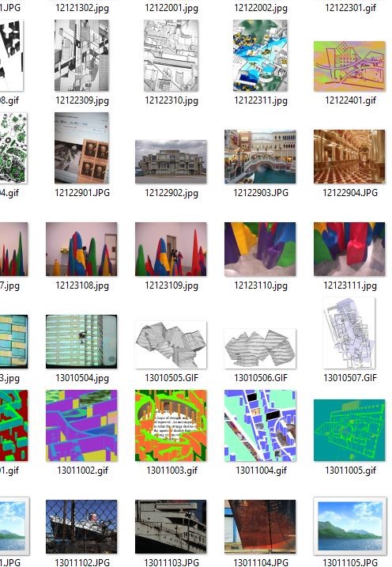Select orange-green text thumbnail 13011003.gif

[171, 425]
